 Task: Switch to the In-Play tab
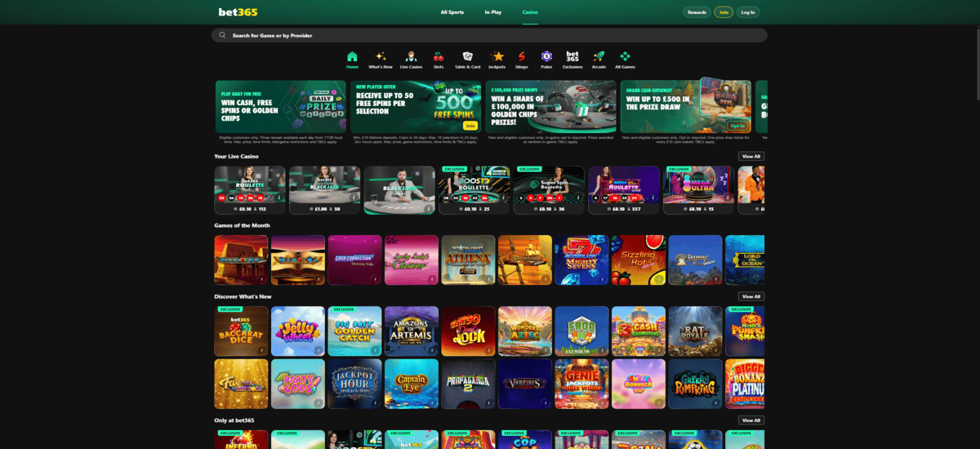pyautogui.click(x=492, y=12)
